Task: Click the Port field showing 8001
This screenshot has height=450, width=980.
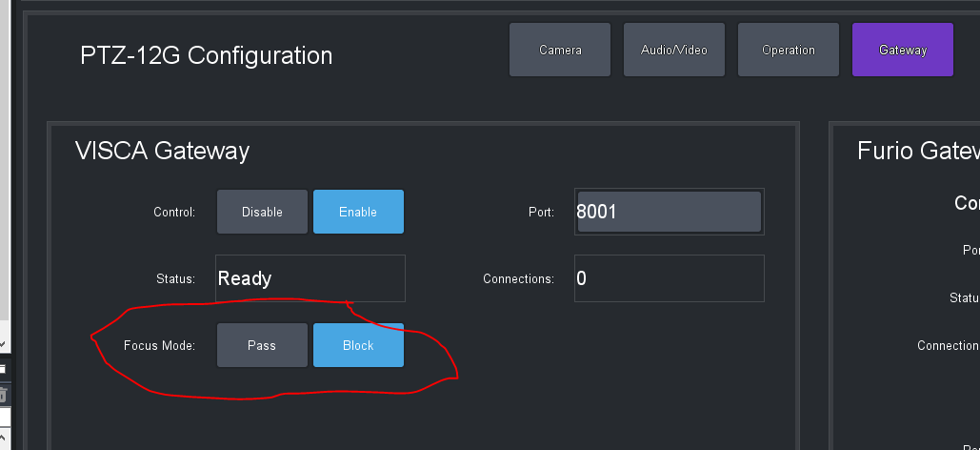Action: (668, 212)
